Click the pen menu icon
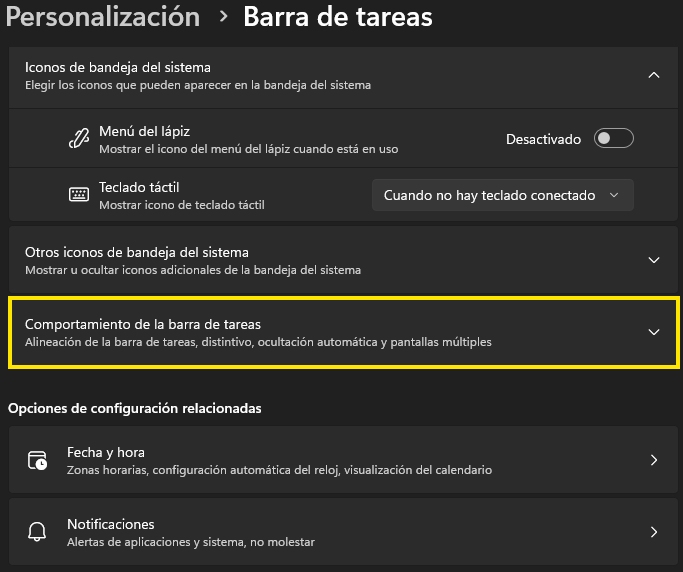 (x=78, y=139)
